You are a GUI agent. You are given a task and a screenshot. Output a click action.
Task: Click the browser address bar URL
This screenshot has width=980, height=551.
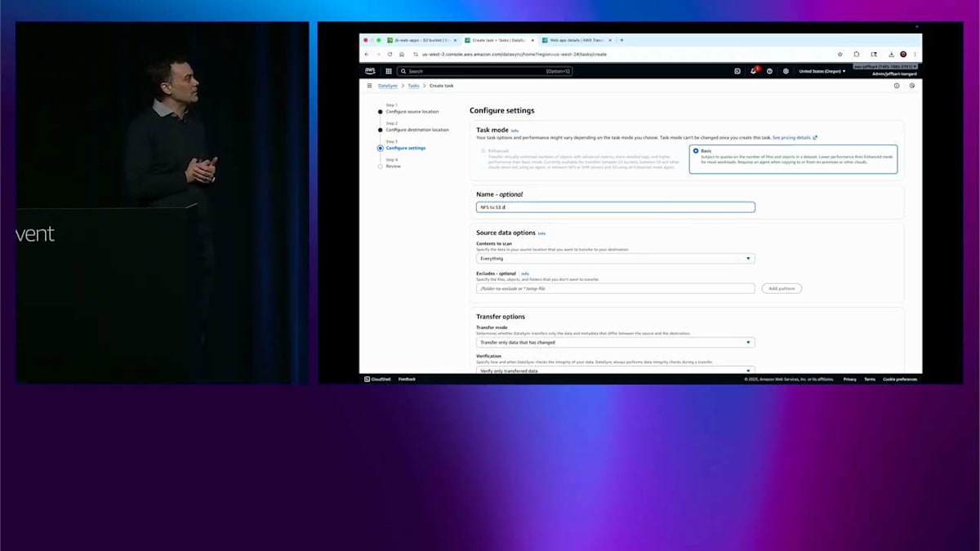[x=514, y=55]
